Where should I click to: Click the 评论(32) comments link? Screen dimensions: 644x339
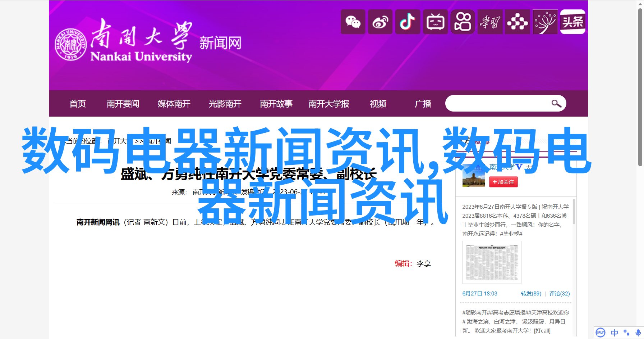[x=559, y=294]
